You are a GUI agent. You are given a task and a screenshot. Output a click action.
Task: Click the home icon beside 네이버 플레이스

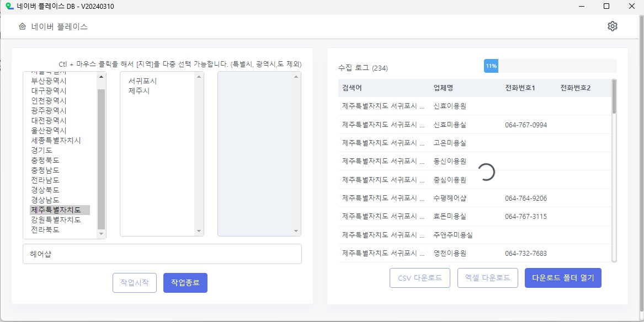[23, 26]
